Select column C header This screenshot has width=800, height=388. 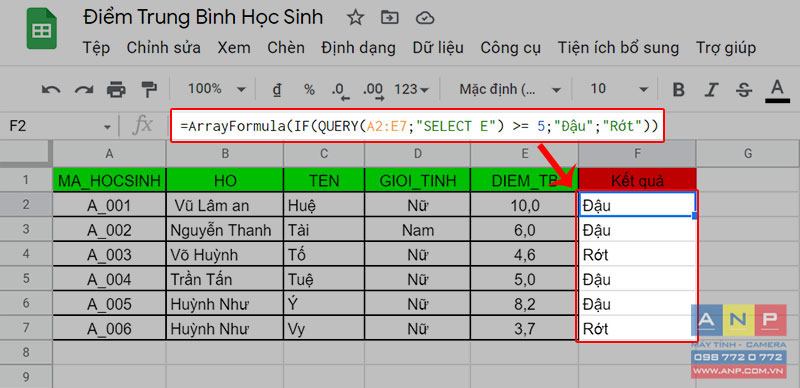point(324,153)
